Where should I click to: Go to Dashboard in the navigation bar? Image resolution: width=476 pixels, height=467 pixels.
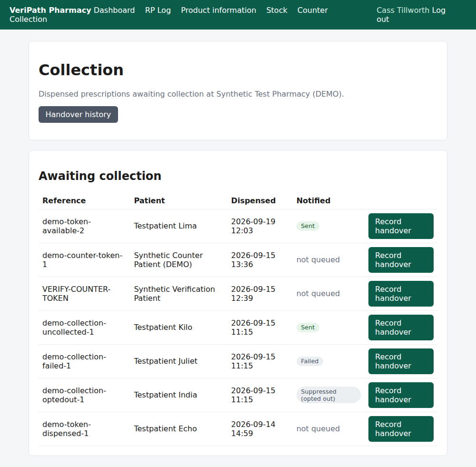[114, 10]
